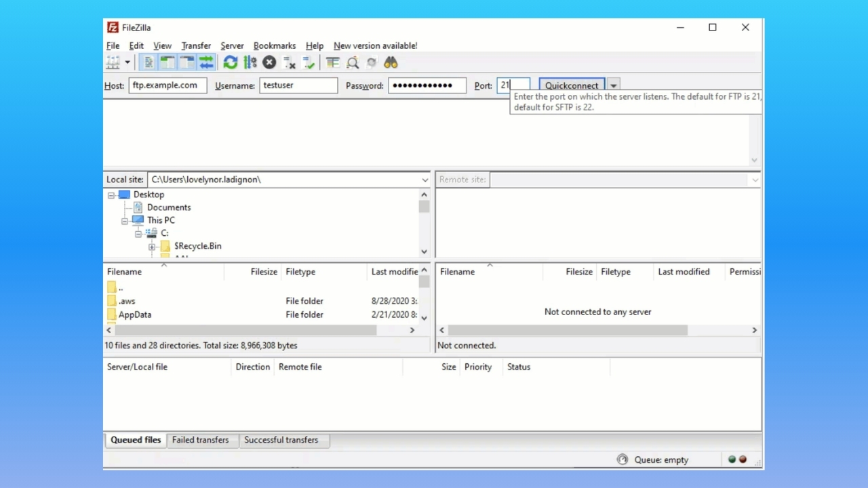The width and height of the screenshot is (868, 488).
Task: Click the Cancel current operation icon
Action: pos(269,62)
